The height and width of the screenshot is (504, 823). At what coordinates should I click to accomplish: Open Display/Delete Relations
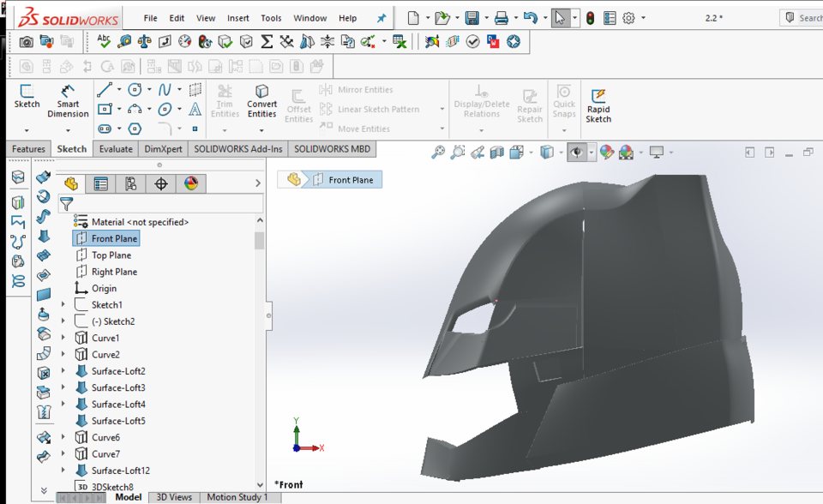tap(481, 103)
